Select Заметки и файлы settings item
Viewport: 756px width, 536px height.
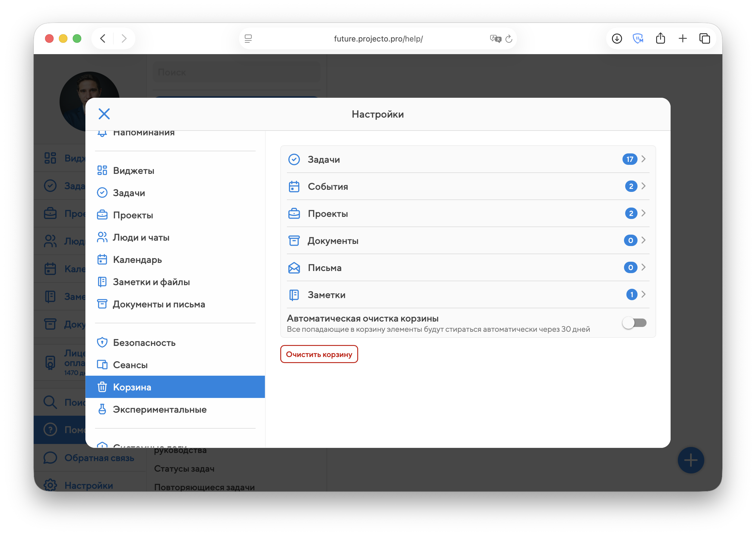[151, 282]
